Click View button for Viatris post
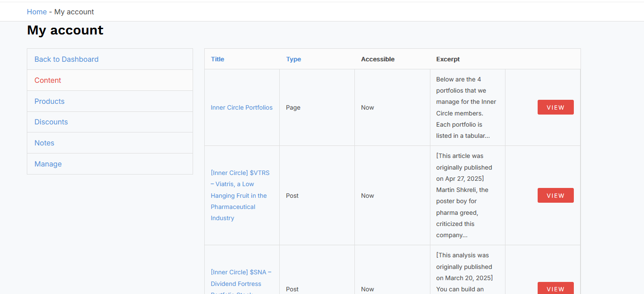Viewport: 644px width, 294px height. coord(556,196)
